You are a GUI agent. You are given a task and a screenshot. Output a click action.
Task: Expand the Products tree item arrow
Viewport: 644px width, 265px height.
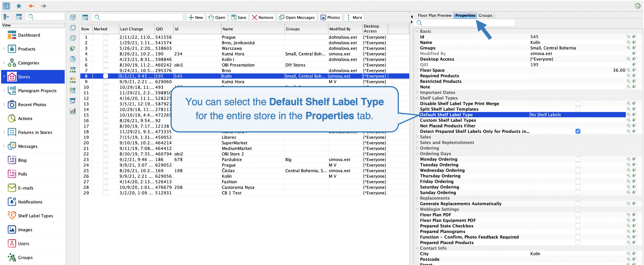point(4,49)
